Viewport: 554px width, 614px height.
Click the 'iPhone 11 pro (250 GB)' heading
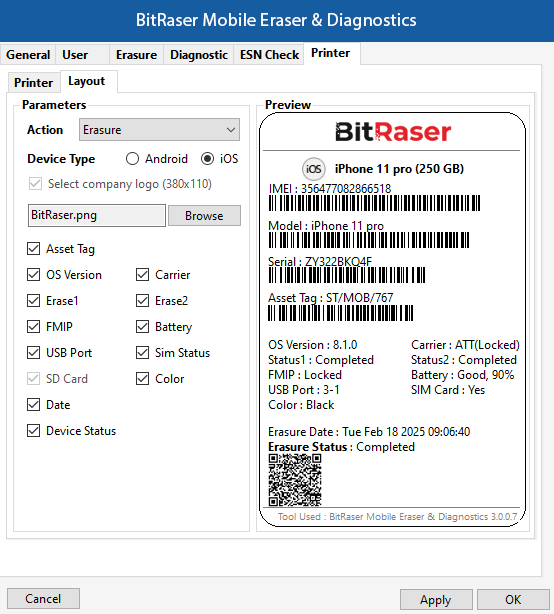(399, 169)
